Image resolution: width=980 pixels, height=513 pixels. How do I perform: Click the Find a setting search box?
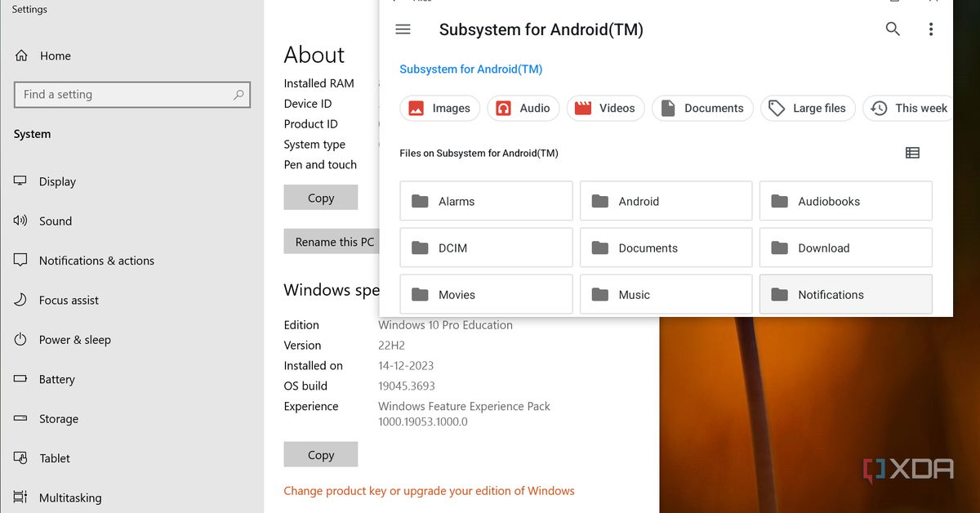131,95
